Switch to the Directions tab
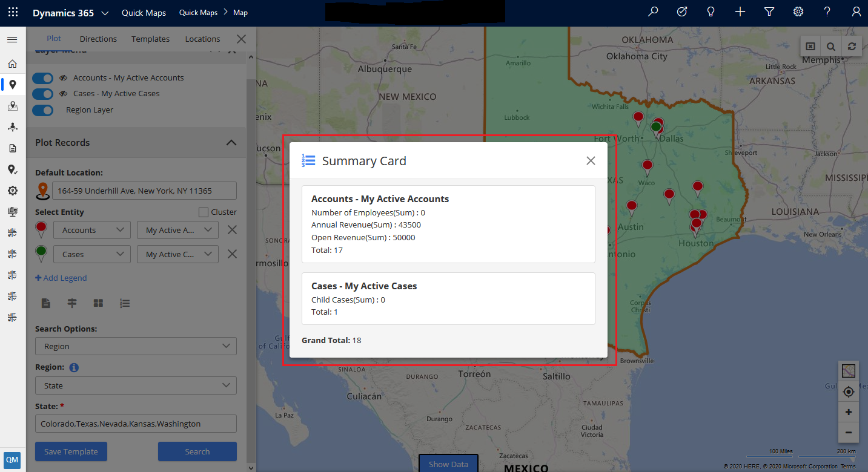Screen dimensions: 868x472 [x=98, y=39]
